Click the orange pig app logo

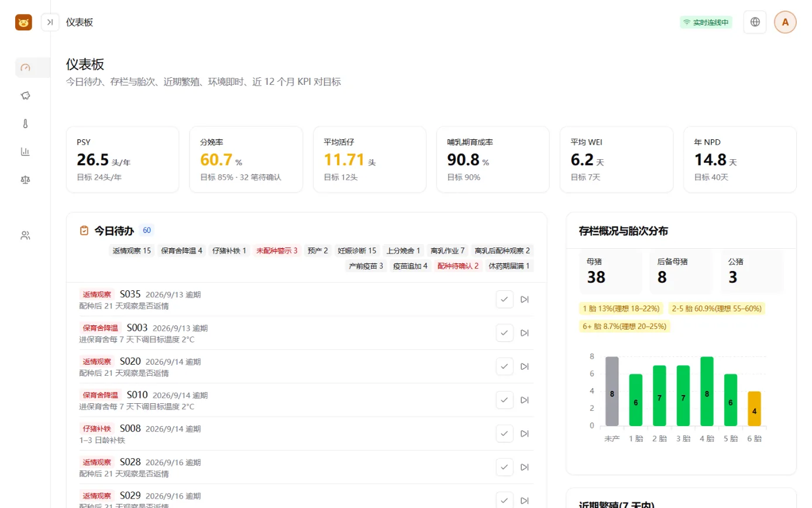tap(23, 22)
